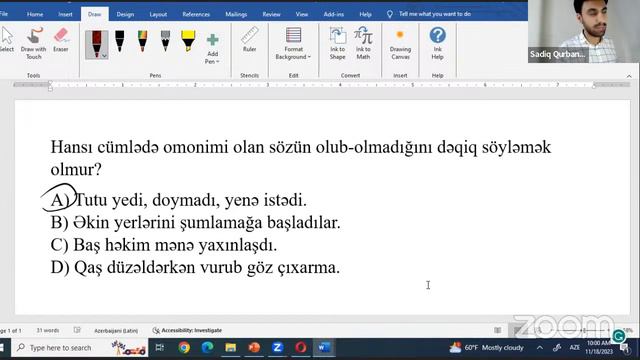The width and height of the screenshot is (640, 360).
Task: Select the black pen
Action: pos(120,42)
